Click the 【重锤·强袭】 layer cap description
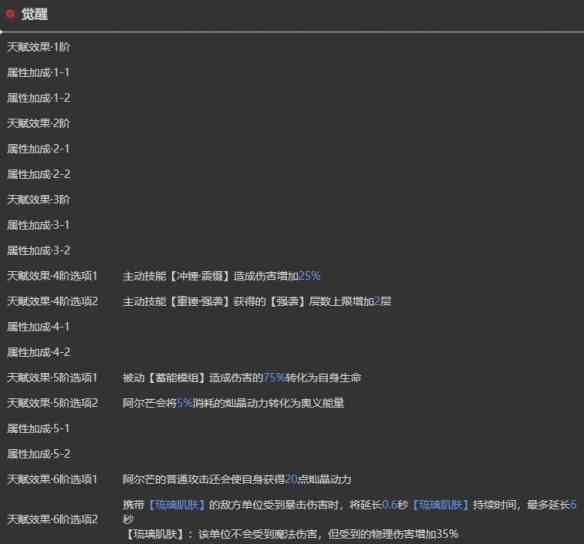Image resolution: width=584 pixels, height=544 pixels. [257, 301]
